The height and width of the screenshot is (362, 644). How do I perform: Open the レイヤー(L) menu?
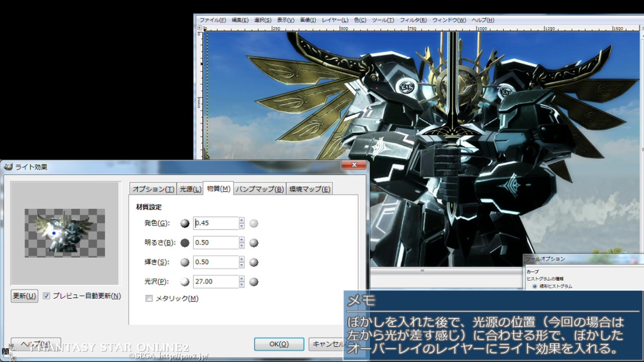coord(335,20)
